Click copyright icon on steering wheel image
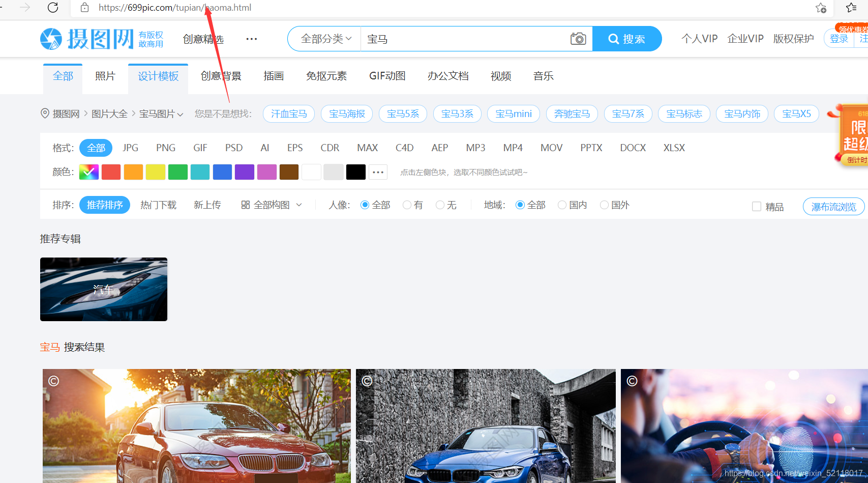This screenshot has height=483, width=868. [x=632, y=381]
